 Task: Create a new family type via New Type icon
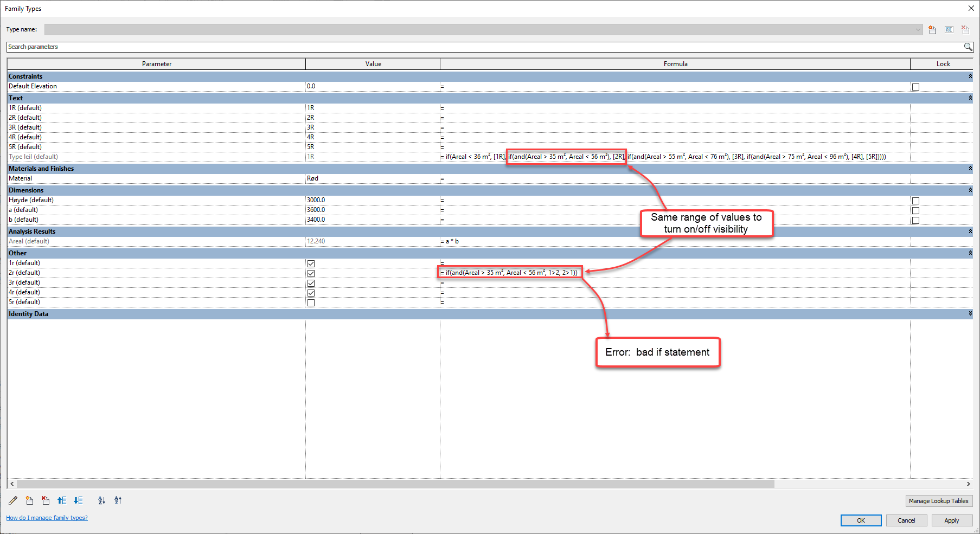pyautogui.click(x=932, y=29)
